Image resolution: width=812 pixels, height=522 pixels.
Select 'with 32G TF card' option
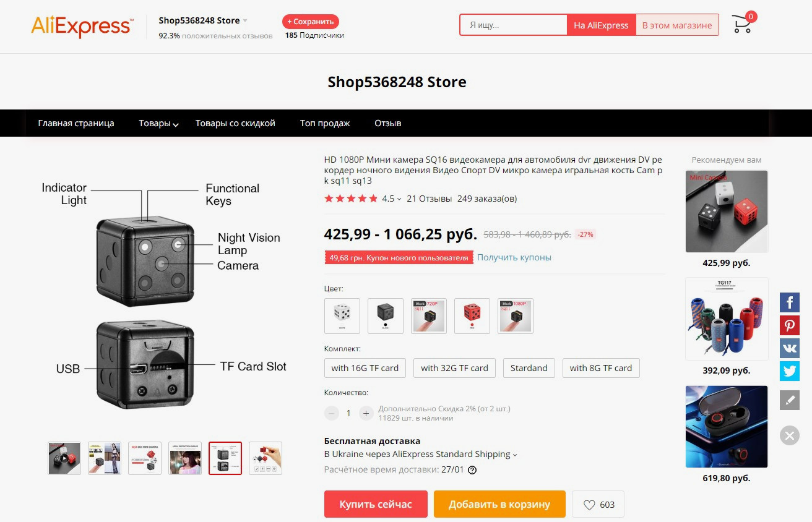[454, 368]
